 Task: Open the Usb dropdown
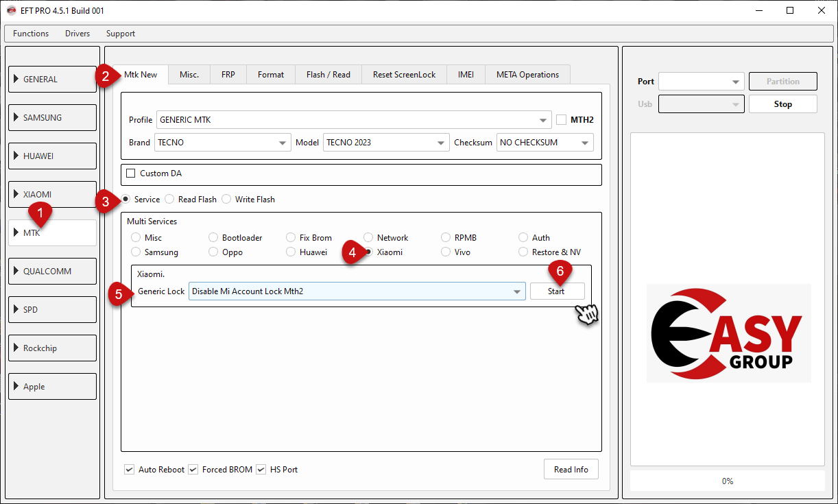tap(701, 104)
